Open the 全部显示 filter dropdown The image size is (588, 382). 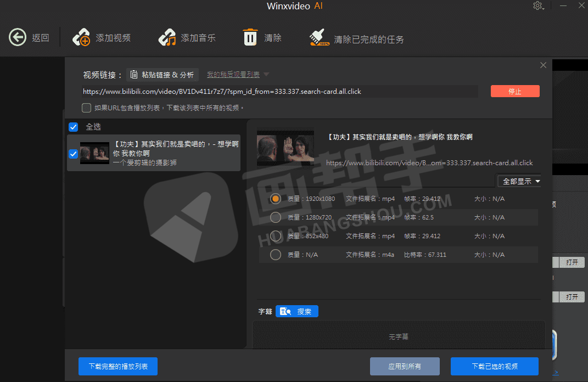519,182
